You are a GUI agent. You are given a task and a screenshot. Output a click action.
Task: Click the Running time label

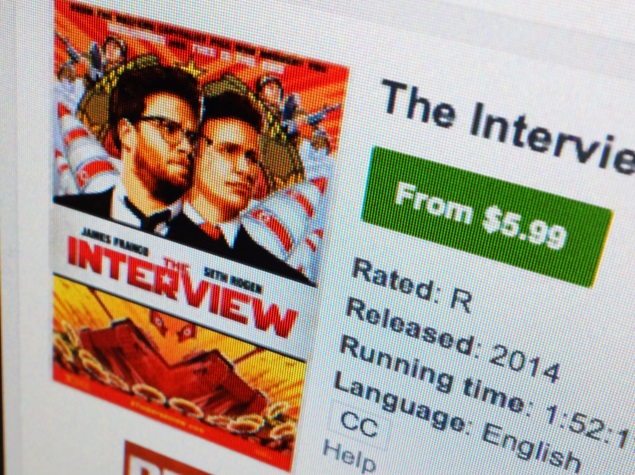pyautogui.click(x=435, y=373)
